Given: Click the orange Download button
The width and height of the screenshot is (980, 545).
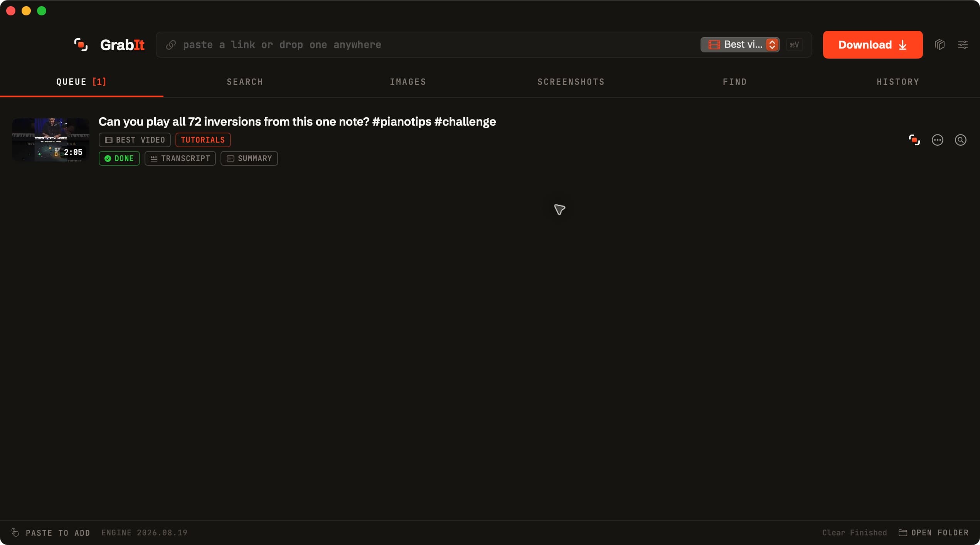Looking at the screenshot, I should [872, 45].
